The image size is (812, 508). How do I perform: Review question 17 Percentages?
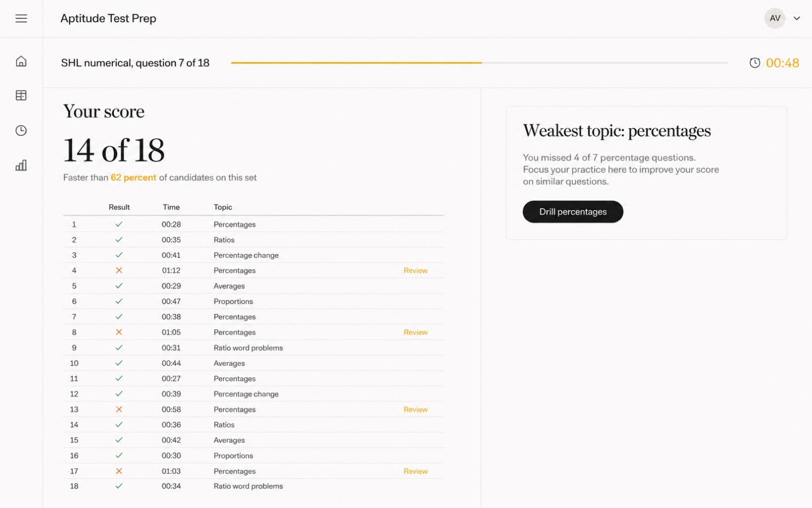[x=416, y=471]
